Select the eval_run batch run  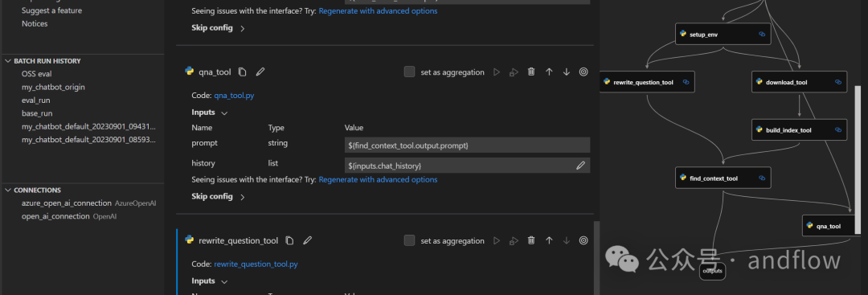coord(36,100)
